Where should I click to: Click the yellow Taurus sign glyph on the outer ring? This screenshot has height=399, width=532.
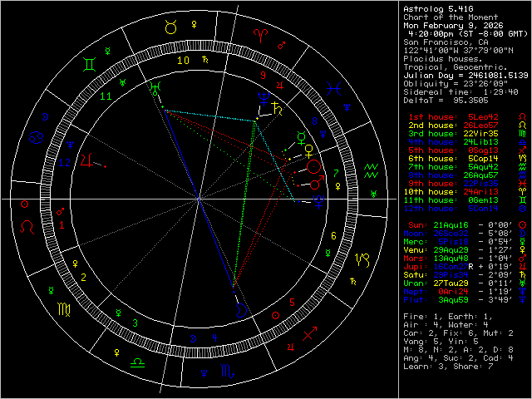tap(170, 27)
